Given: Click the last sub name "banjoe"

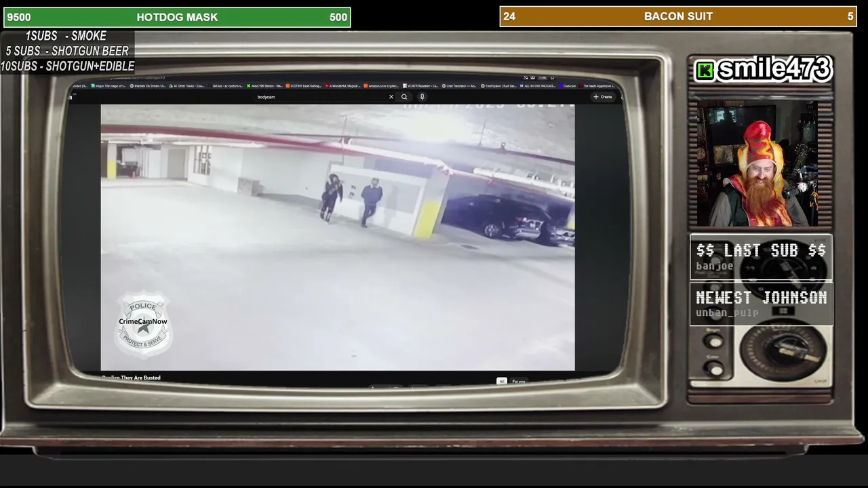Looking at the screenshot, I should click(714, 266).
